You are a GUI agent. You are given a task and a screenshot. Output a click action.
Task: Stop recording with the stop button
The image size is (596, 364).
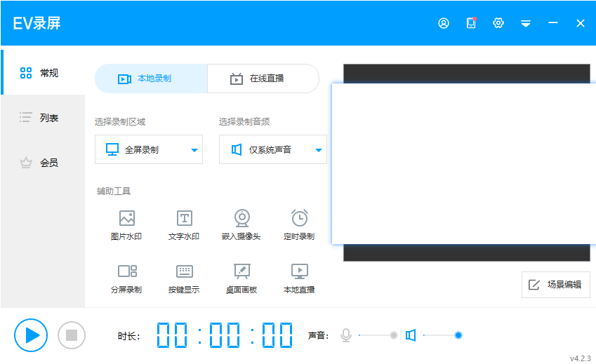72,335
